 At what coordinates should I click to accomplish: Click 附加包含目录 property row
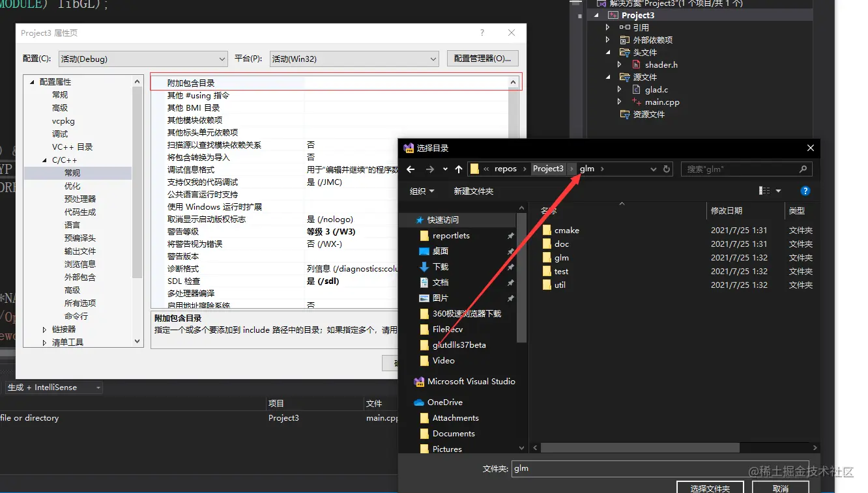click(x=336, y=83)
